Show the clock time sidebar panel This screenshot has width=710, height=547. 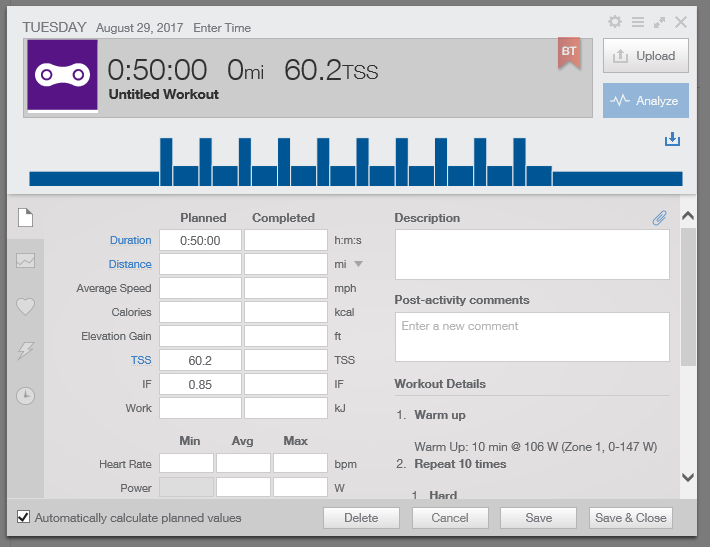[25, 396]
